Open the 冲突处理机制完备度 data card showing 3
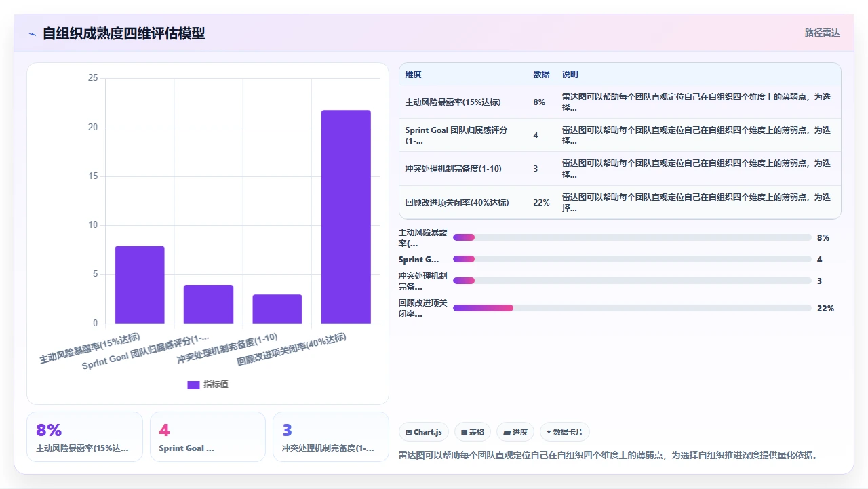This screenshot has height=489, width=868. coord(331,437)
